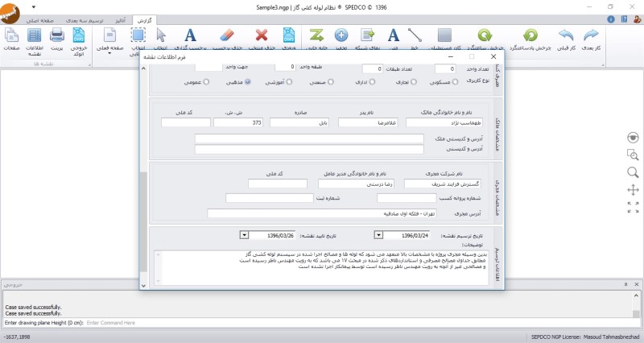Open تاریخ ترسیم نقشه date dropdown
This screenshot has width=644, height=343.
[x=378, y=235]
